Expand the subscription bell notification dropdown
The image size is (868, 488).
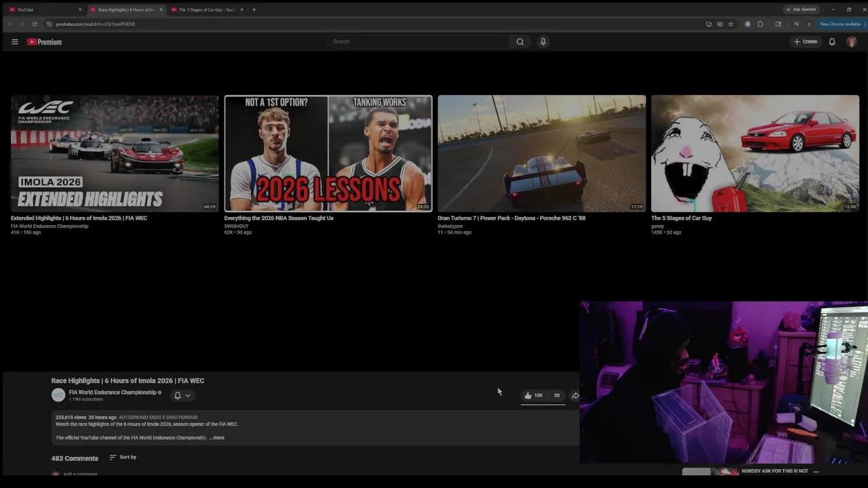(182, 396)
